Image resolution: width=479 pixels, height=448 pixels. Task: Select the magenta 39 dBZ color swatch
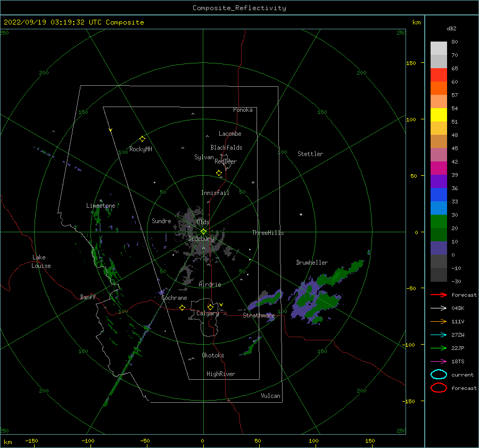pos(439,168)
